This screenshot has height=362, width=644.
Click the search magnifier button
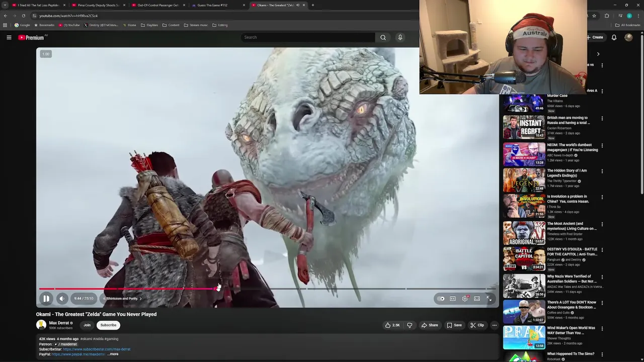383,37
